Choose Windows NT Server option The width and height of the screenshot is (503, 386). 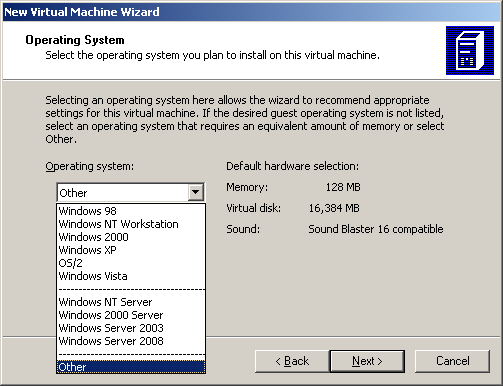(x=131, y=302)
